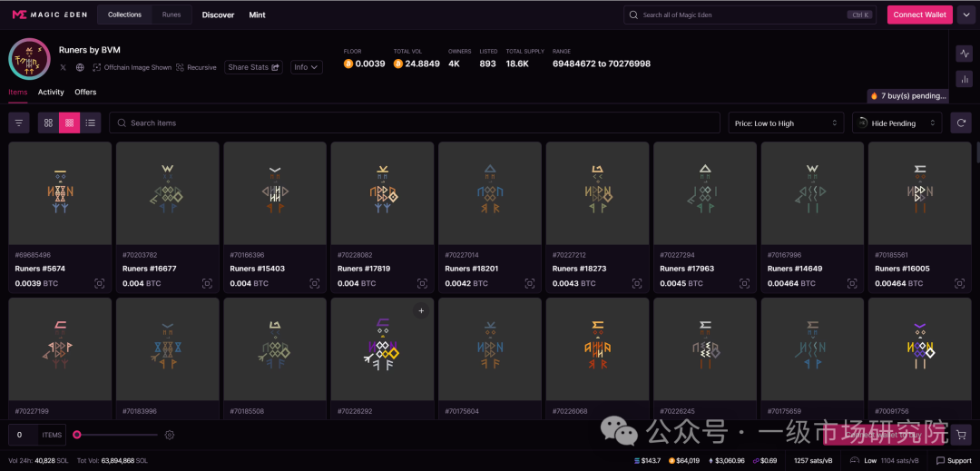Open the filters panel icon
Viewport: 980px width, 471px height.
[x=19, y=123]
